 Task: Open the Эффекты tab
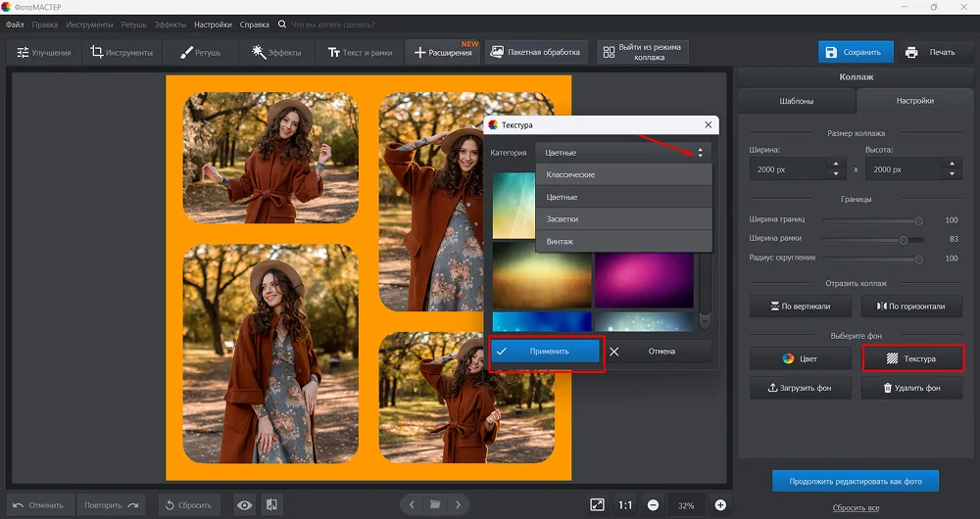coord(276,53)
